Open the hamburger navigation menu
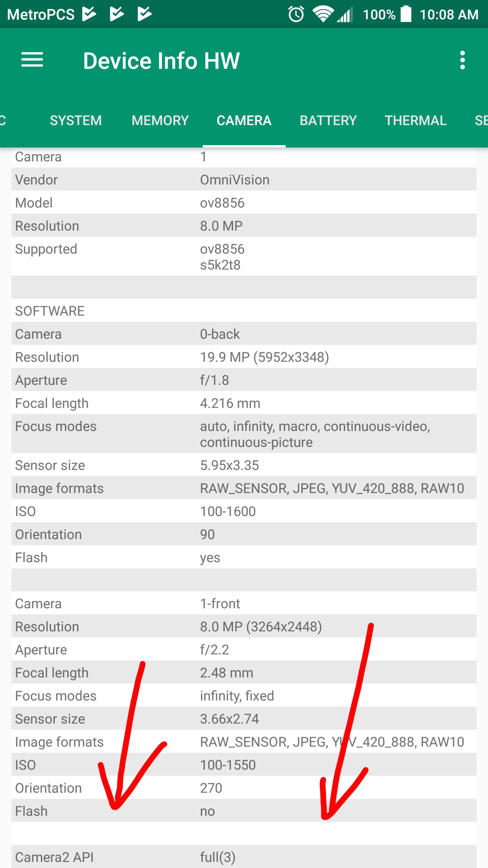 coord(32,60)
